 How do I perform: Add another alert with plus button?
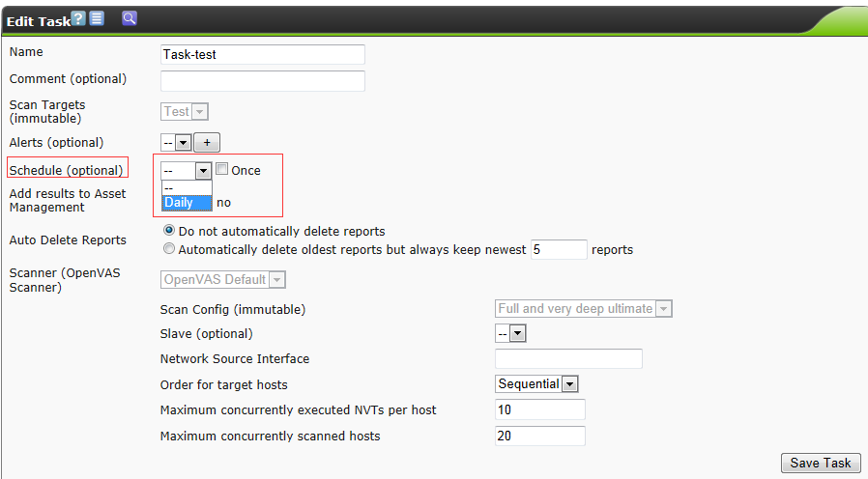coord(207,143)
